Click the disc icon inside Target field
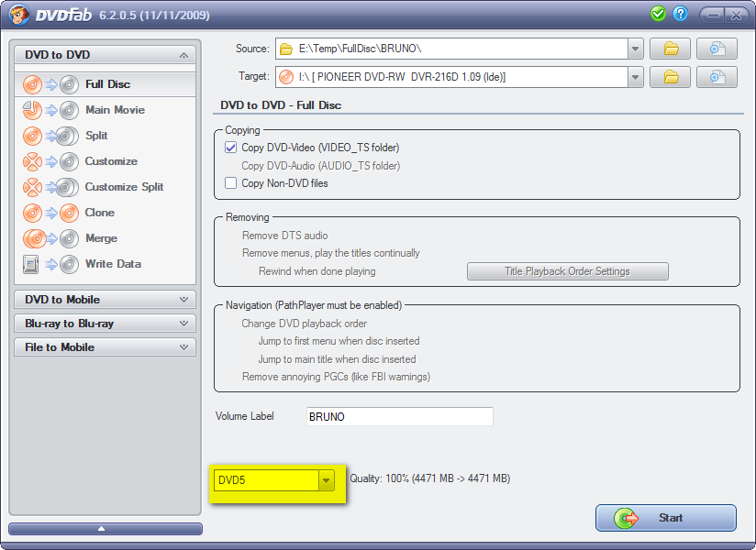Screen dimensions: 756x550 click(286, 77)
